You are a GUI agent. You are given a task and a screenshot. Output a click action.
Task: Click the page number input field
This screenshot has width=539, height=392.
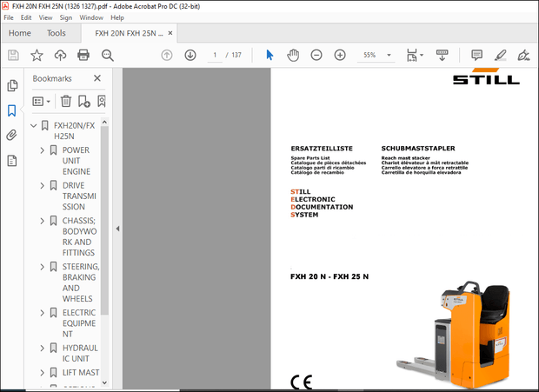(215, 55)
